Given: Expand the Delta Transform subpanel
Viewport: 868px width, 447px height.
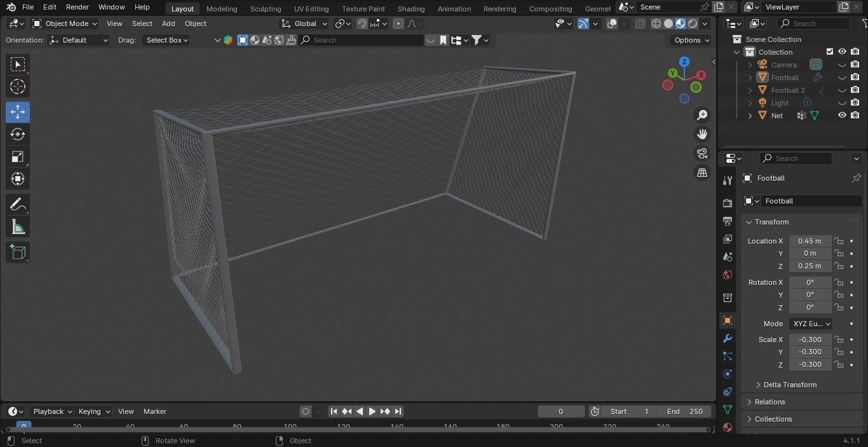Looking at the screenshot, I should [758, 385].
